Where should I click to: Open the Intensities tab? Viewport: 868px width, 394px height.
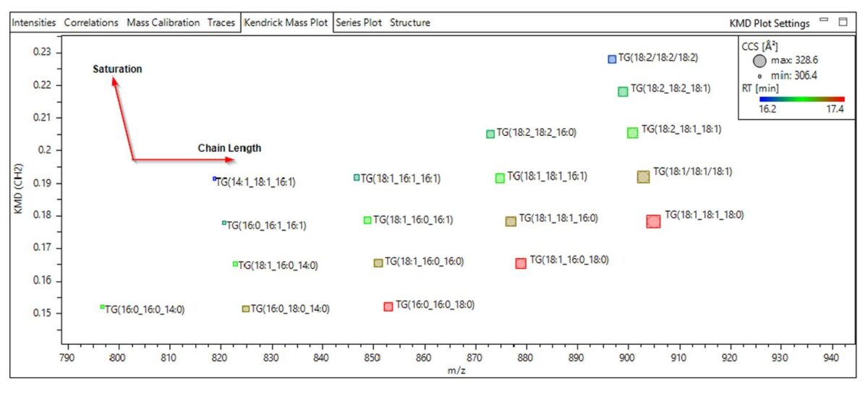click(x=34, y=22)
